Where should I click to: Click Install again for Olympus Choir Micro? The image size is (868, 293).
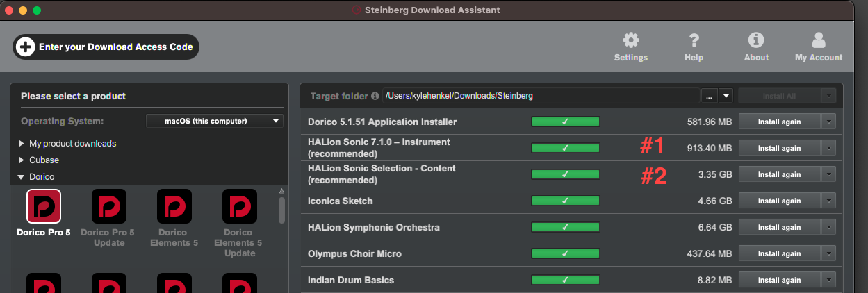point(779,253)
